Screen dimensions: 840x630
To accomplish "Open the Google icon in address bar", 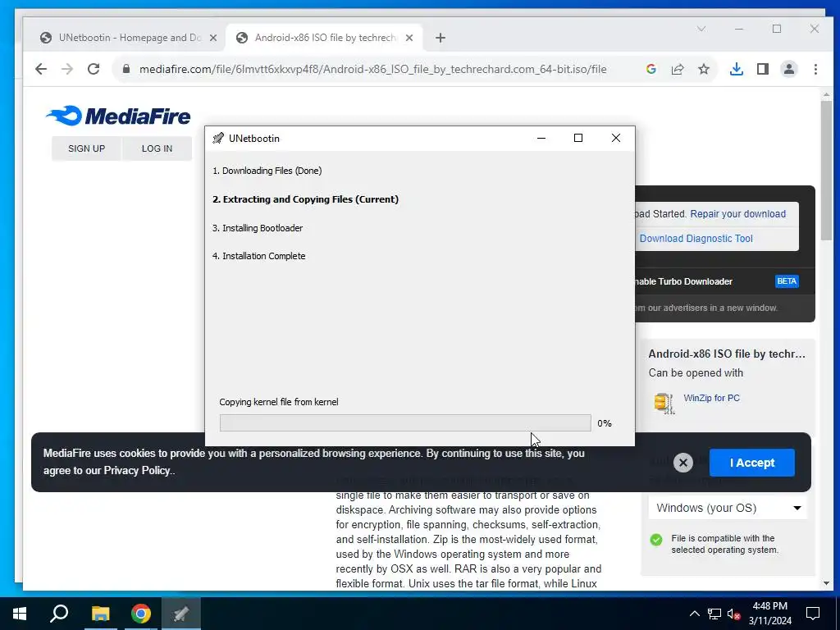I will 651,69.
